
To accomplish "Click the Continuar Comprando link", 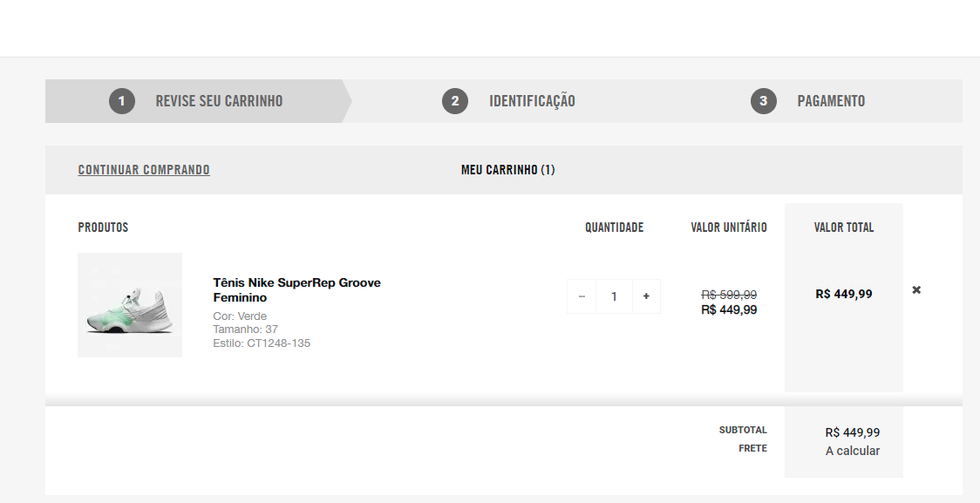I will click(x=144, y=170).
